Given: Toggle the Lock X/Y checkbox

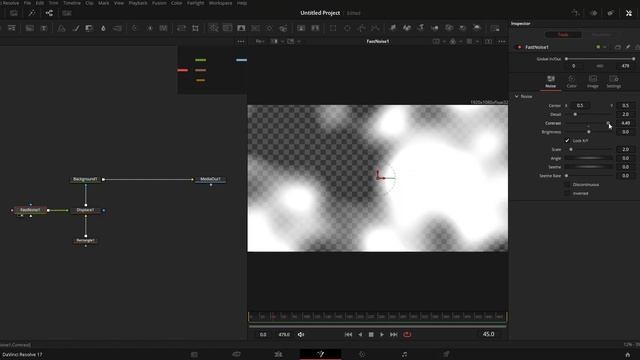Looking at the screenshot, I should (567, 140).
